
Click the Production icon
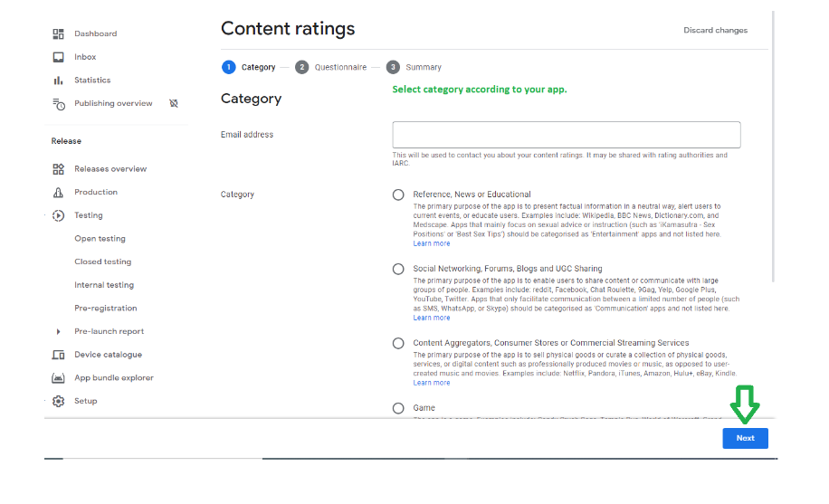59,193
